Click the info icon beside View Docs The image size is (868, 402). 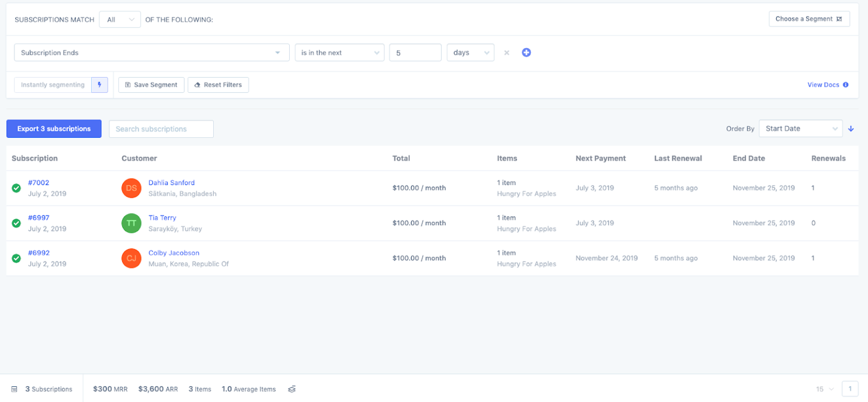tap(846, 84)
